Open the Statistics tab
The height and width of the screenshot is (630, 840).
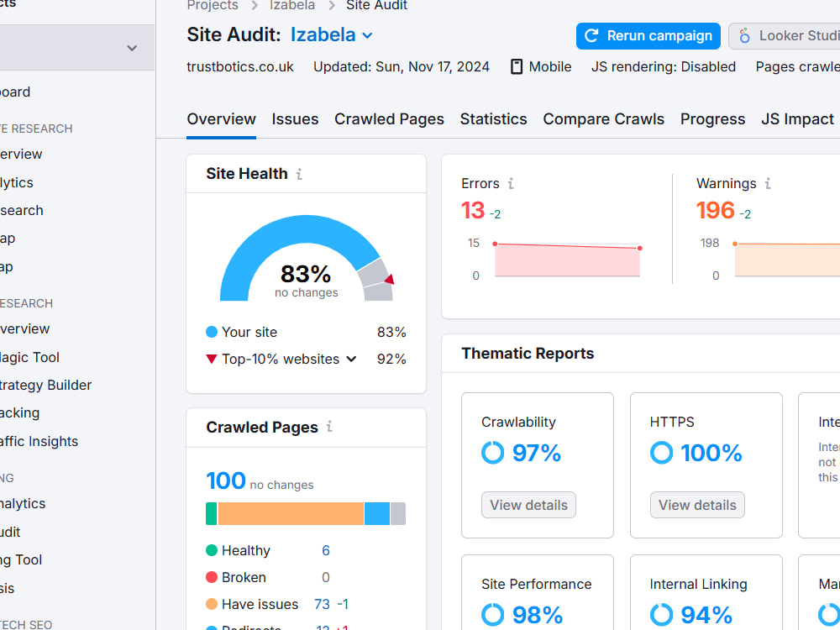point(493,119)
